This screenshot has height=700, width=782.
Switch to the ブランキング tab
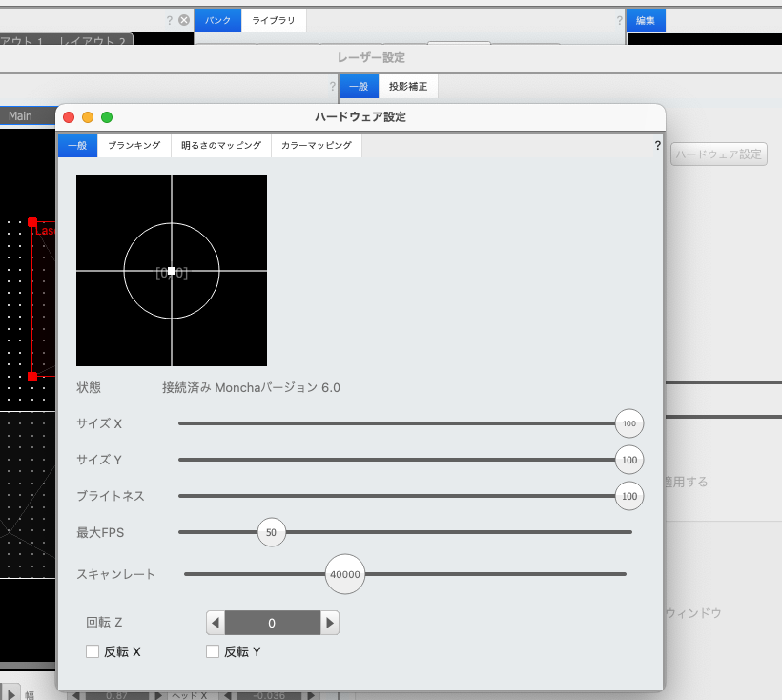134,146
